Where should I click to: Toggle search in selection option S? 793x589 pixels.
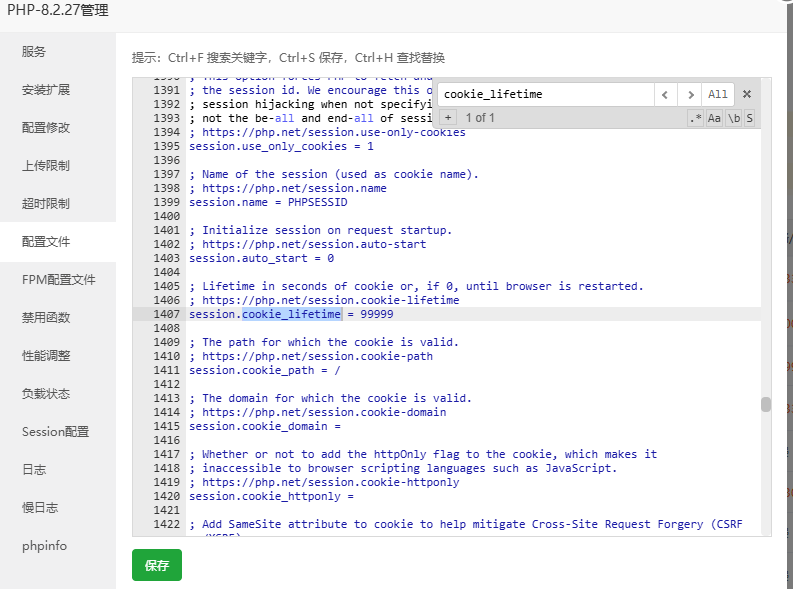click(x=750, y=118)
